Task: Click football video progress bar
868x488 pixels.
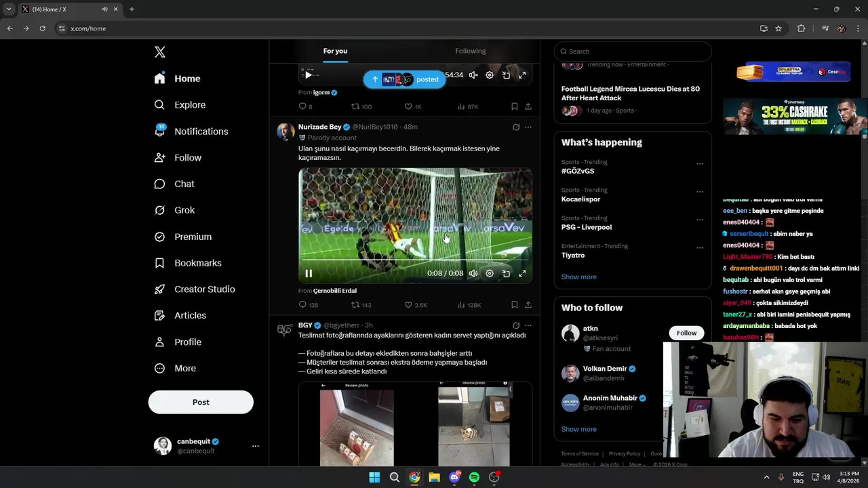Action: [415, 260]
